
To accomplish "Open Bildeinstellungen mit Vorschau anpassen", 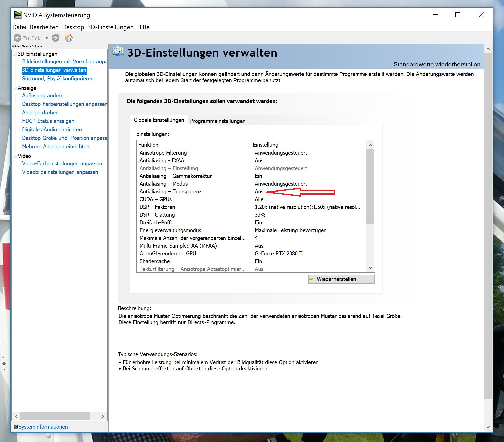I will coord(65,62).
